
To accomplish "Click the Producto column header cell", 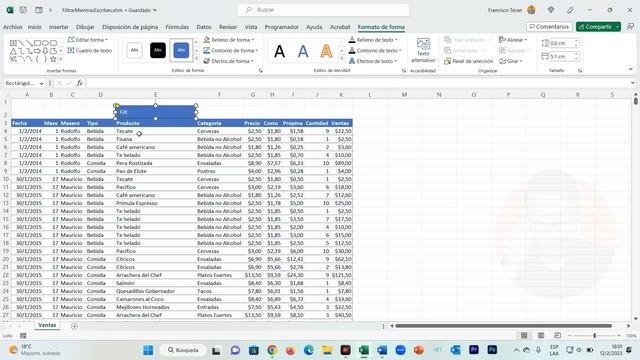I will click(x=155, y=123).
